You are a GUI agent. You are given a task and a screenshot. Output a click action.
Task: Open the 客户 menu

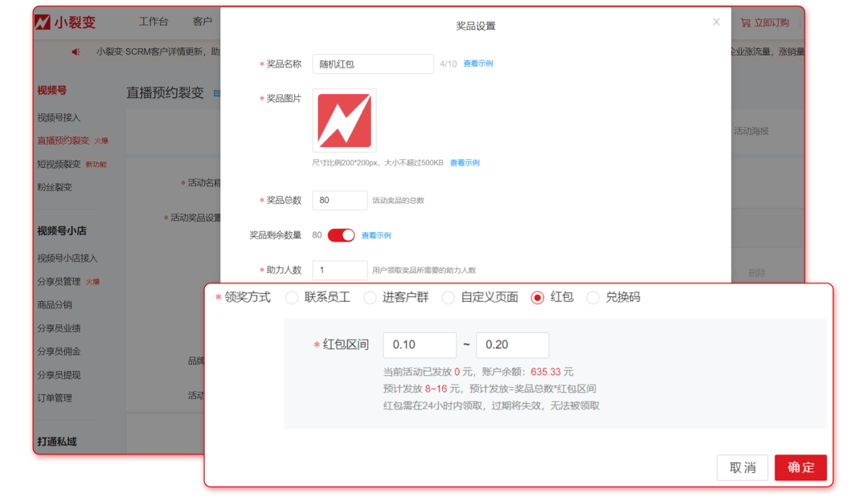pyautogui.click(x=203, y=22)
